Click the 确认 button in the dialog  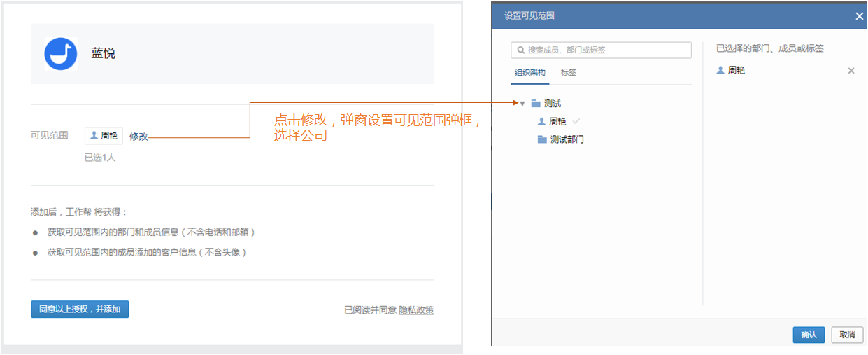(809, 335)
